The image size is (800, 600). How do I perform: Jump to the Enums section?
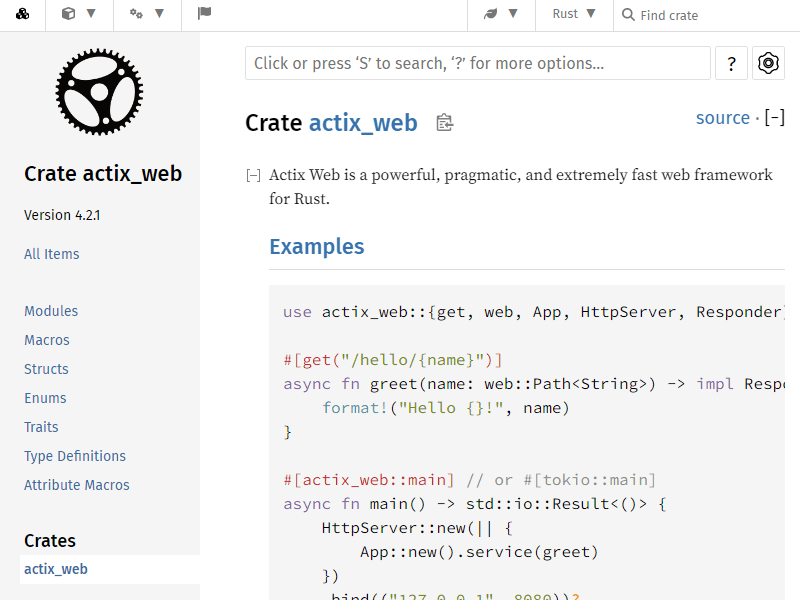click(45, 398)
